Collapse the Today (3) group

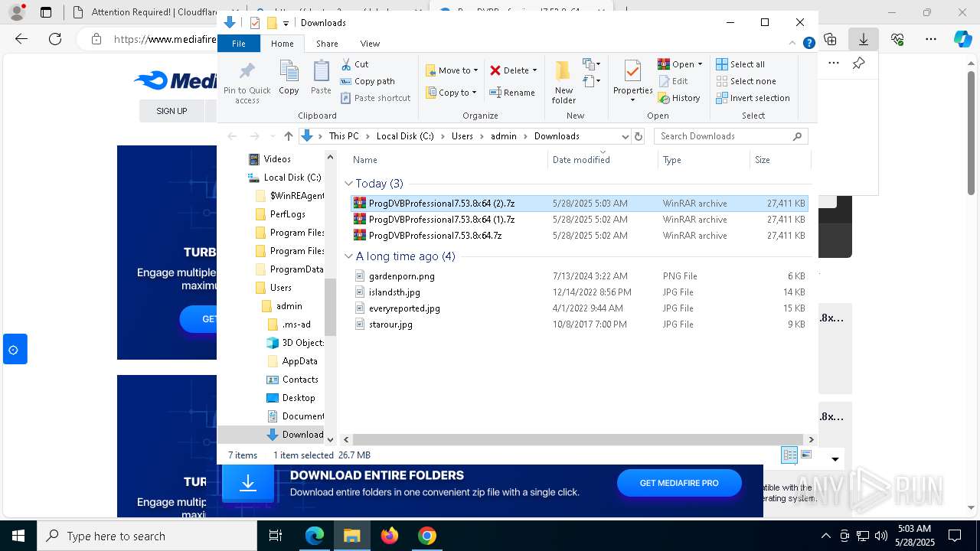(348, 184)
